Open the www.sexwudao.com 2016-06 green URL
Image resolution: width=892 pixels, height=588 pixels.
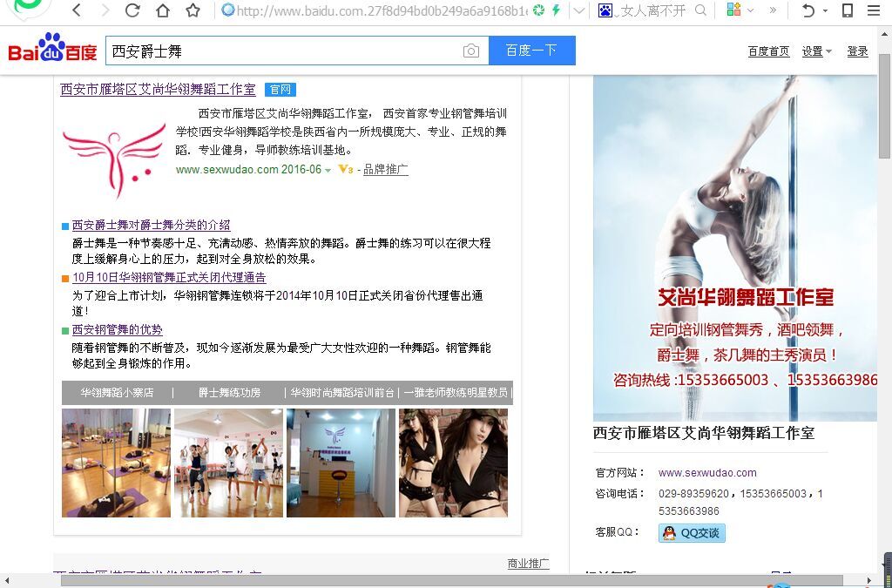coord(248,170)
